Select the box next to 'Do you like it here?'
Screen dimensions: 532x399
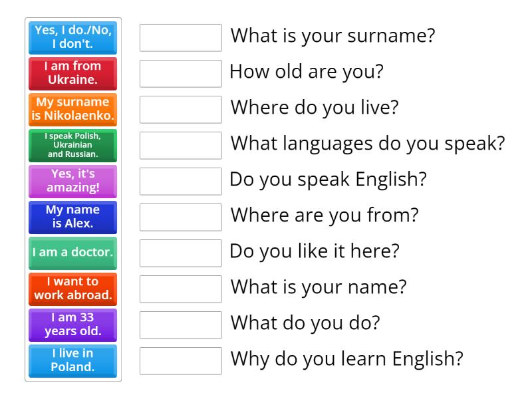181,253
